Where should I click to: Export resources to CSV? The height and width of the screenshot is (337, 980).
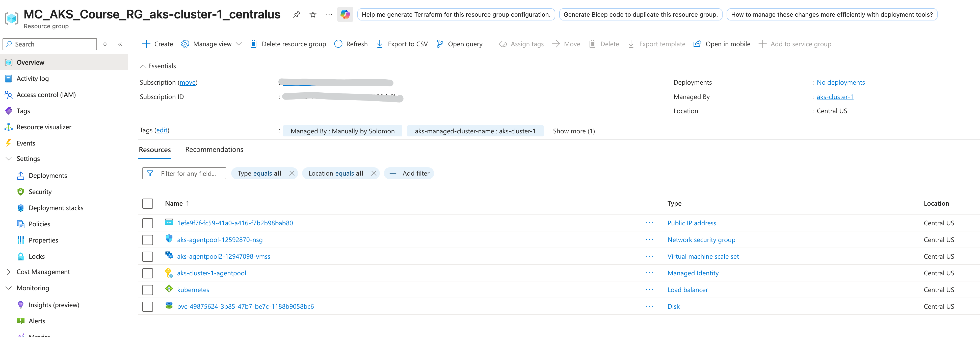click(402, 44)
